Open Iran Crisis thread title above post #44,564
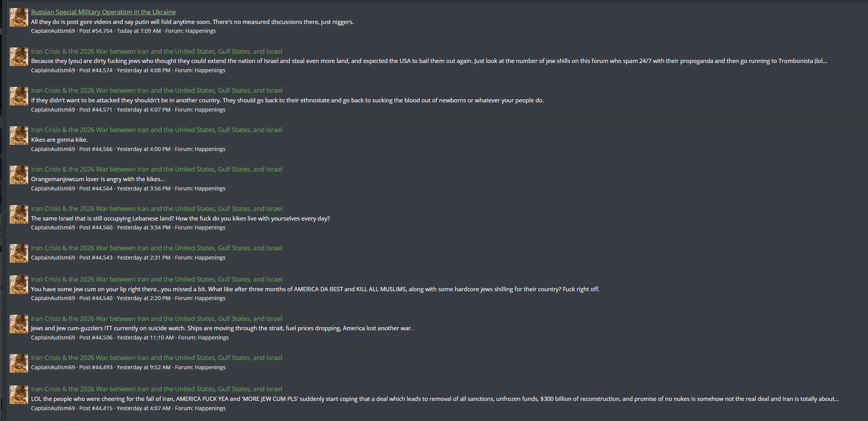 click(156, 169)
